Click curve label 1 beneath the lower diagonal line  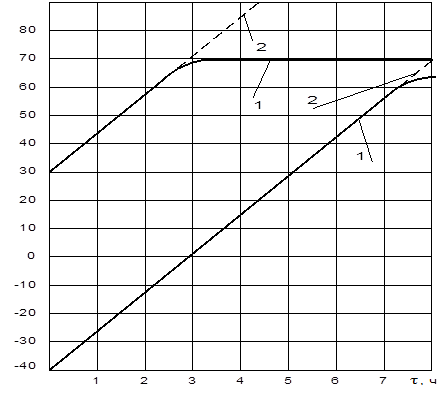[360, 156]
